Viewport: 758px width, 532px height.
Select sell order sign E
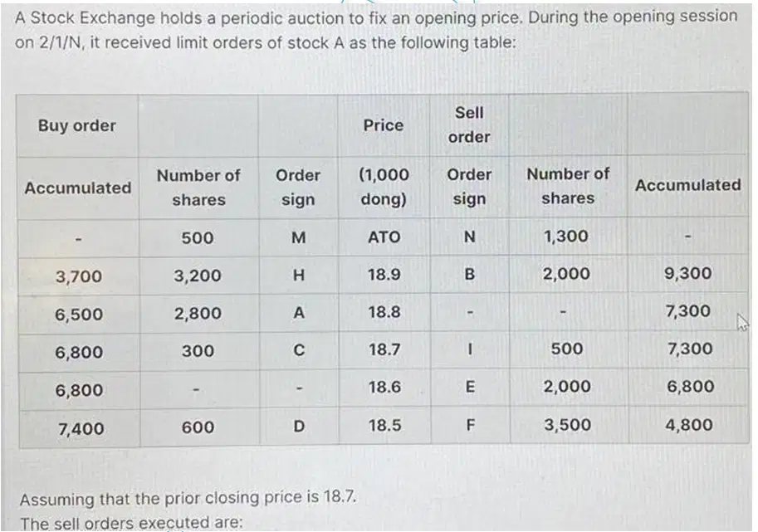click(x=469, y=387)
